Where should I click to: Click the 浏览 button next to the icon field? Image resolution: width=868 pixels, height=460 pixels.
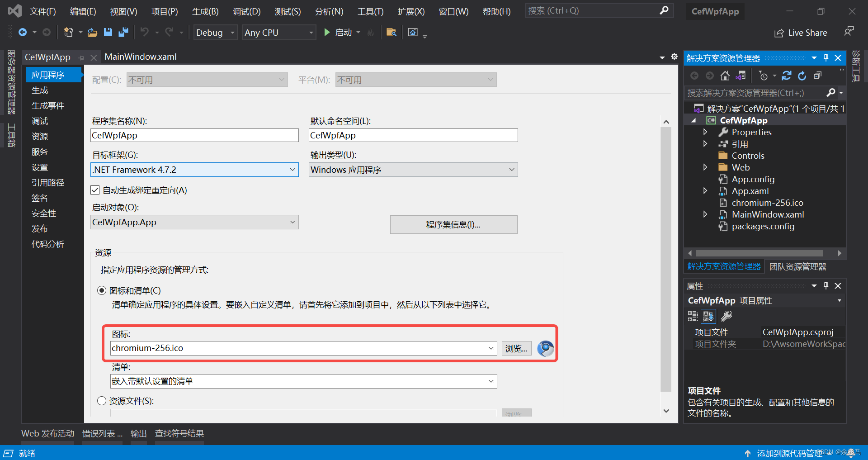(516, 348)
